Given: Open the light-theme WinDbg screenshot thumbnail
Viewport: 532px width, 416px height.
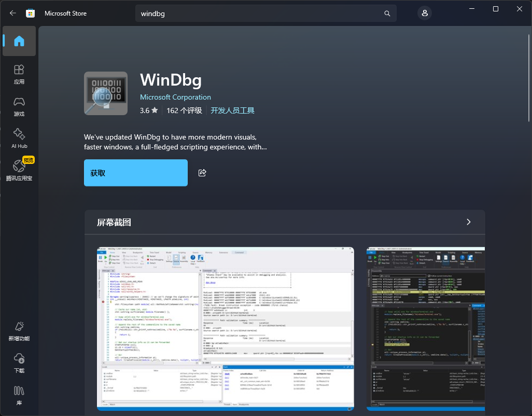Looking at the screenshot, I should coord(226,329).
